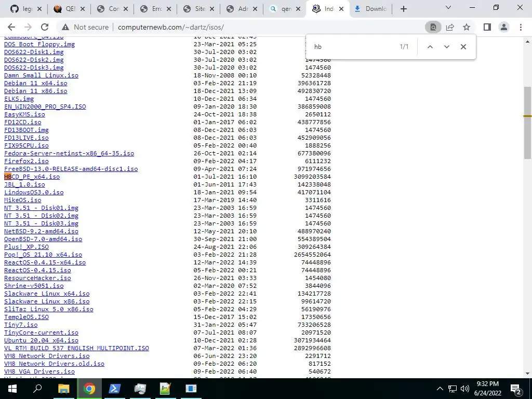Open the Debian_11_x64.iso link
The image size is (532, 399).
click(36, 83)
